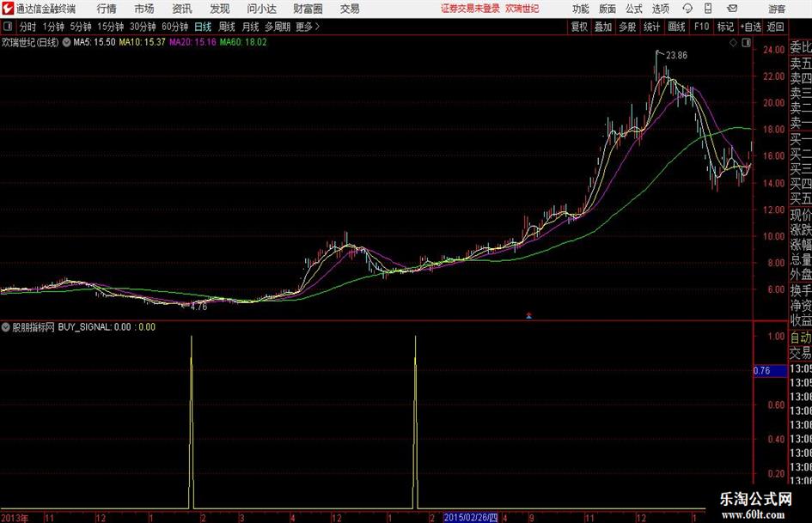This screenshot has width=812, height=523.
Task: Click the small red-blue marker on the price chart
Action: [528, 315]
